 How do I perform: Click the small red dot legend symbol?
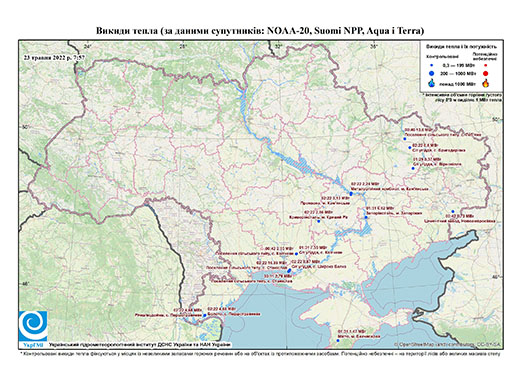[485, 65]
